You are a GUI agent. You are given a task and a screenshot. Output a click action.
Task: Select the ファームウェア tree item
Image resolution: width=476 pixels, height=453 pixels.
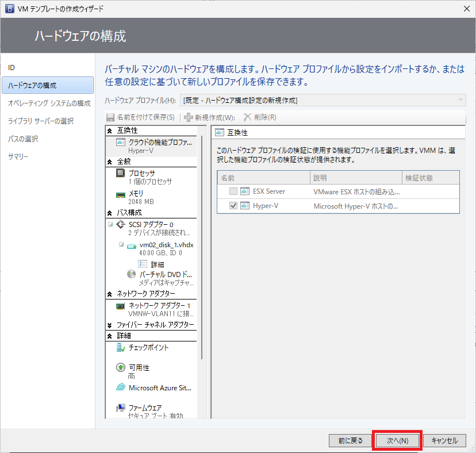tap(151, 411)
